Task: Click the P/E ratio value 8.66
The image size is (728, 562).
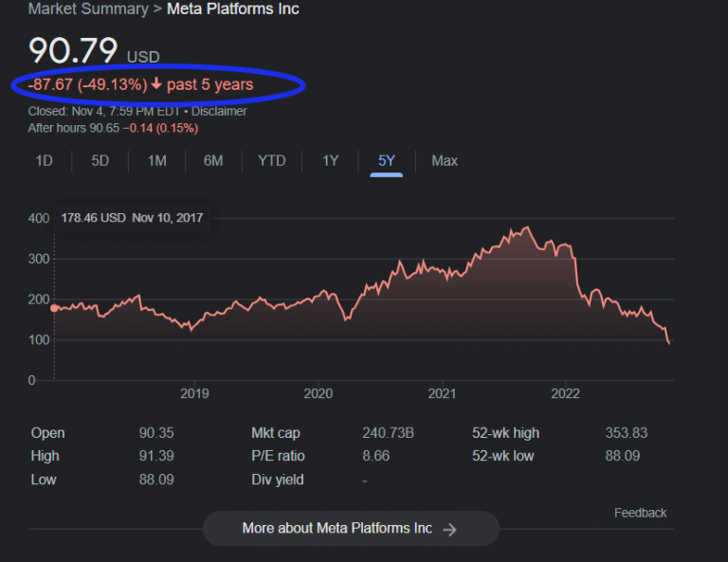Action: (375, 456)
